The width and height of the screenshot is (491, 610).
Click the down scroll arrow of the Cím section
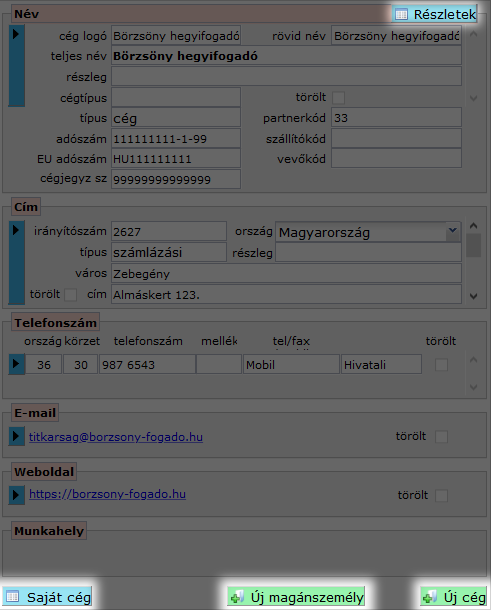pyautogui.click(x=473, y=296)
